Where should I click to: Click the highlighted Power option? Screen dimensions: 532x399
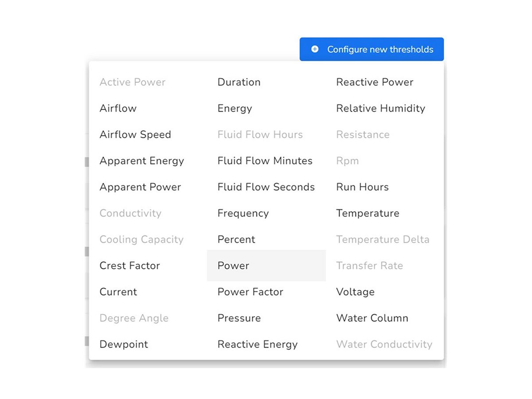pos(234,266)
